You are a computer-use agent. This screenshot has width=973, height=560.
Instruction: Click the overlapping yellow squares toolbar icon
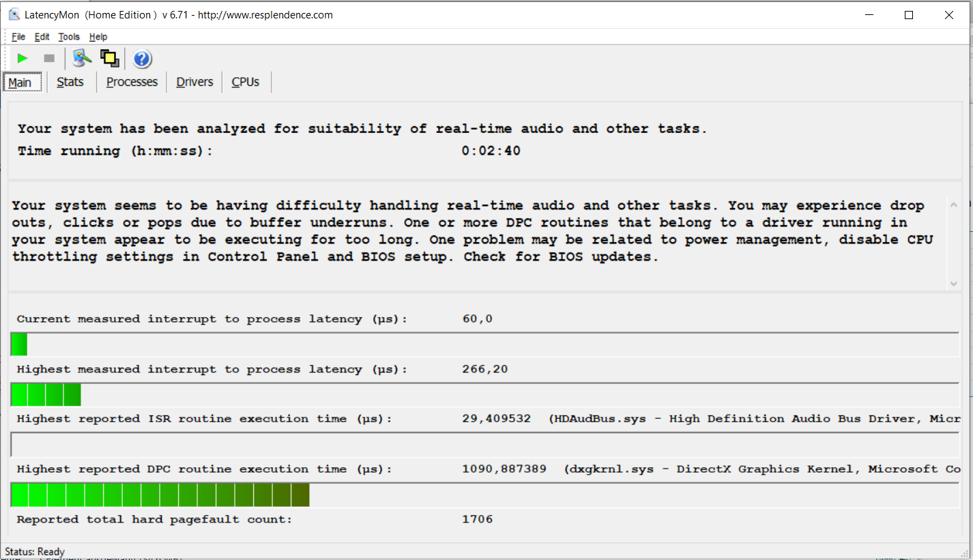click(x=109, y=59)
